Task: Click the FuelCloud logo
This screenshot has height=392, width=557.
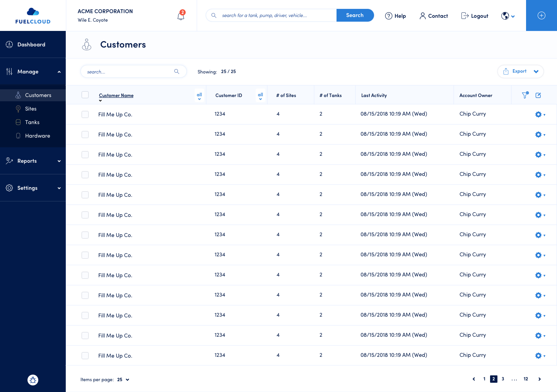Action: tap(33, 16)
